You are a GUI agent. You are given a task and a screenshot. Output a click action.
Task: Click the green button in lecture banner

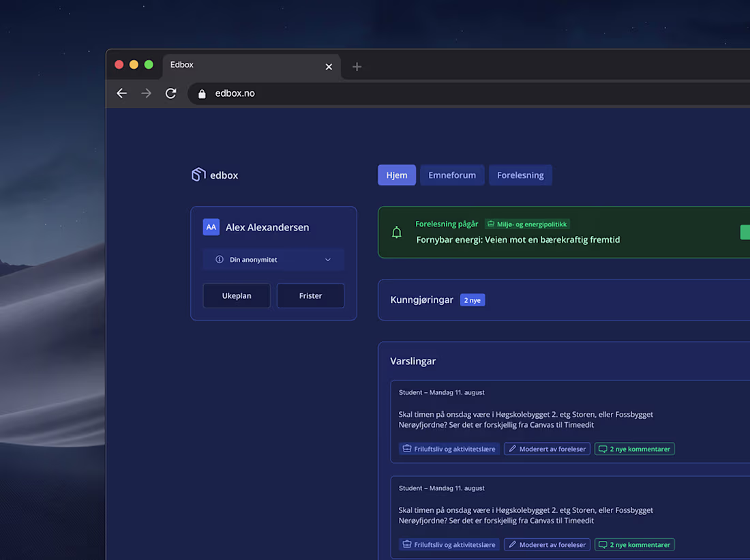coord(745,232)
